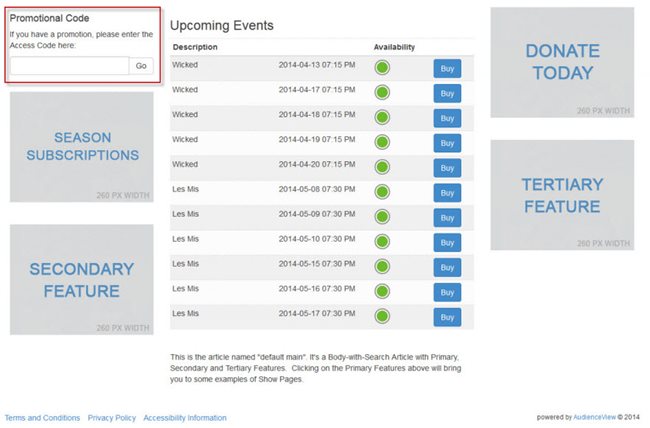Buy tickets for Wicked on 2014-04-17

click(x=447, y=93)
